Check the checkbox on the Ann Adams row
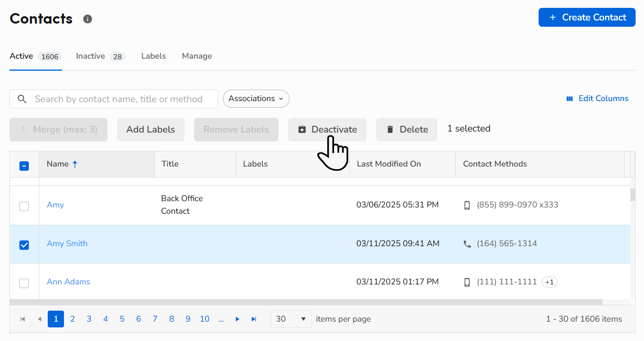 coord(24,283)
